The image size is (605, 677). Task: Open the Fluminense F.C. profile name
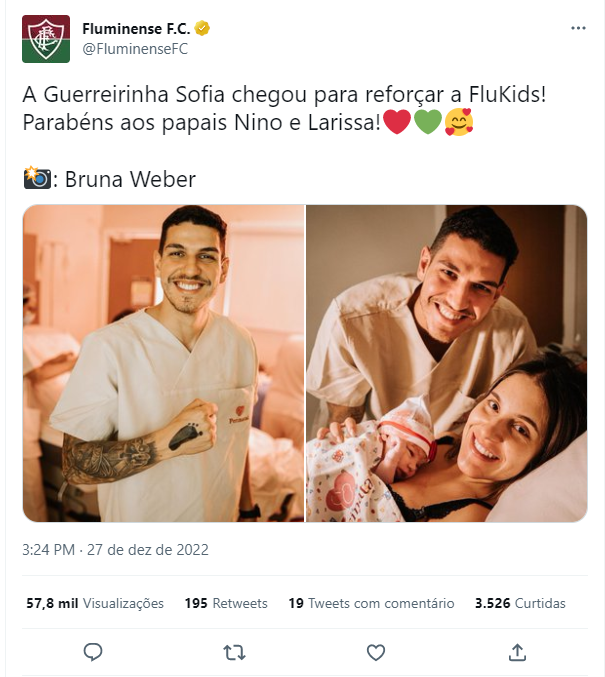(136, 28)
